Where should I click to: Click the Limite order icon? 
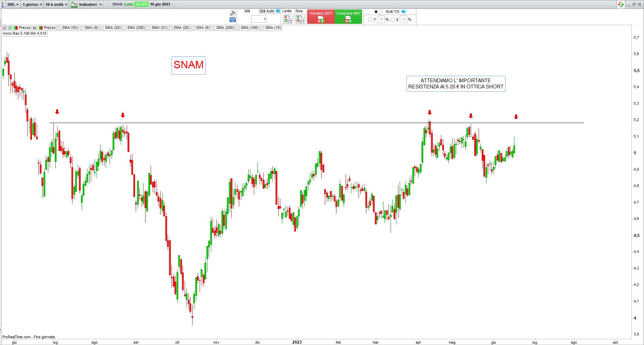(x=287, y=19)
